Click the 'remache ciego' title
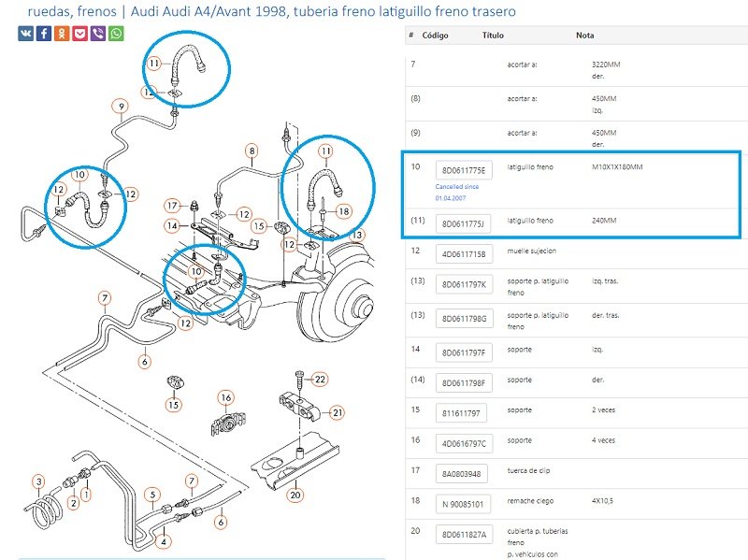The image size is (748, 560). click(530, 501)
